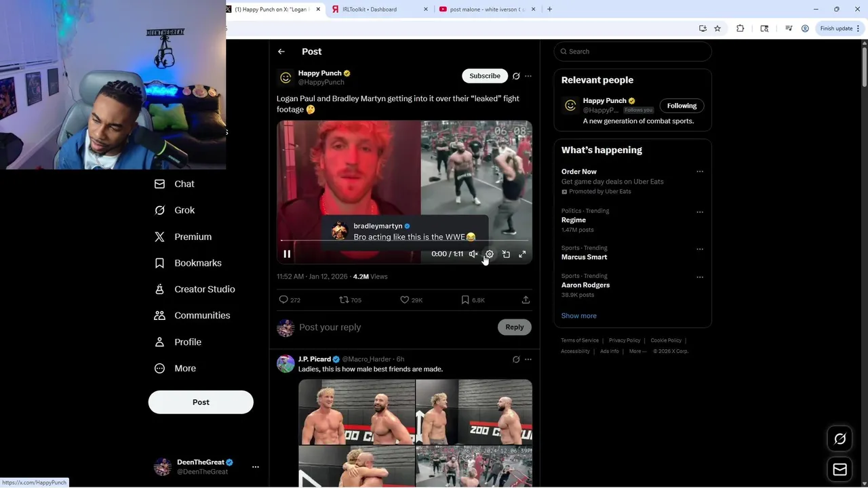Open Messages floating envelope button

pos(840,469)
